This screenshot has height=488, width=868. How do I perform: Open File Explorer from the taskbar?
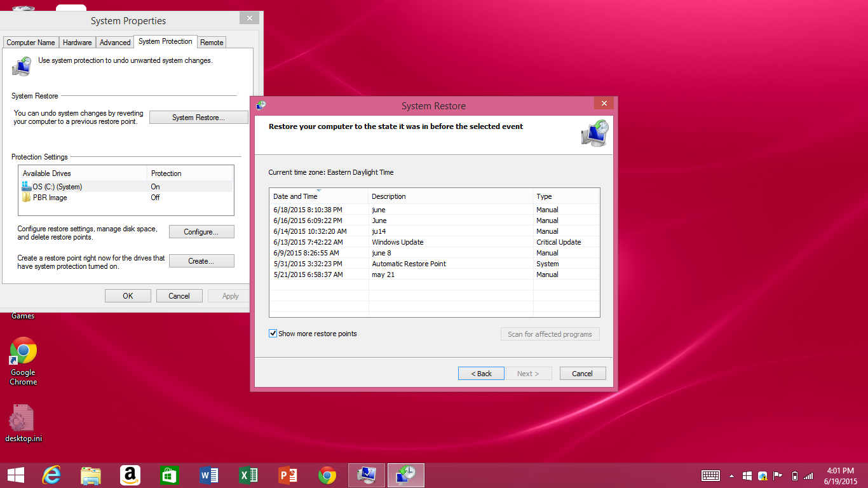click(91, 475)
